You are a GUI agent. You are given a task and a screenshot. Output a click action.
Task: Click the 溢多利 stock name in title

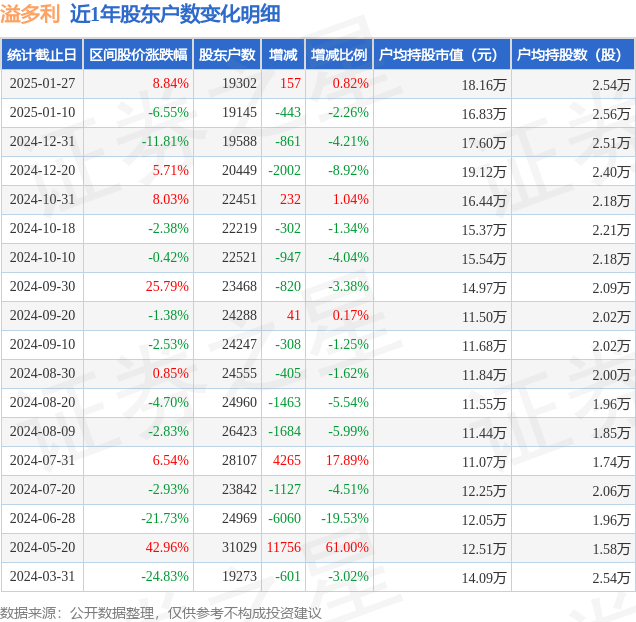point(30,14)
